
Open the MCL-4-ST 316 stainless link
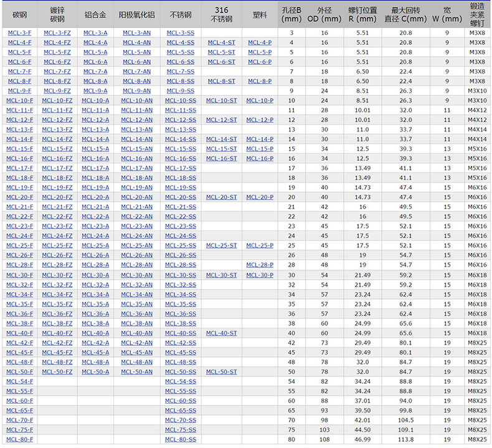(x=221, y=42)
